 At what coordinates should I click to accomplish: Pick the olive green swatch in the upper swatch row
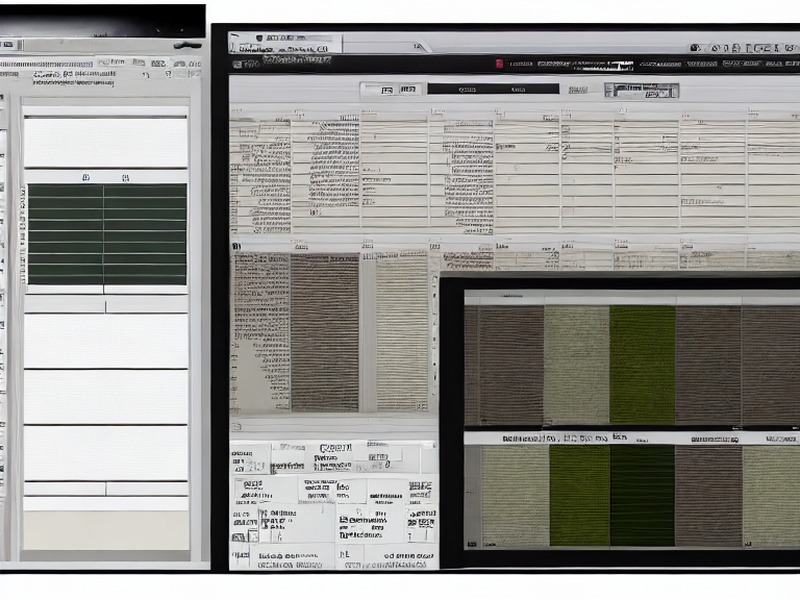pyautogui.click(x=642, y=365)
